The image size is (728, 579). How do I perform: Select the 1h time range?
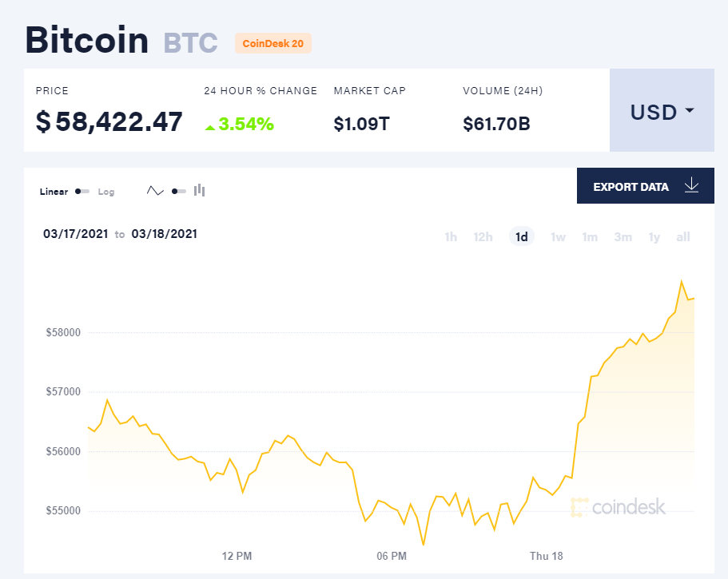click(451, 236)
